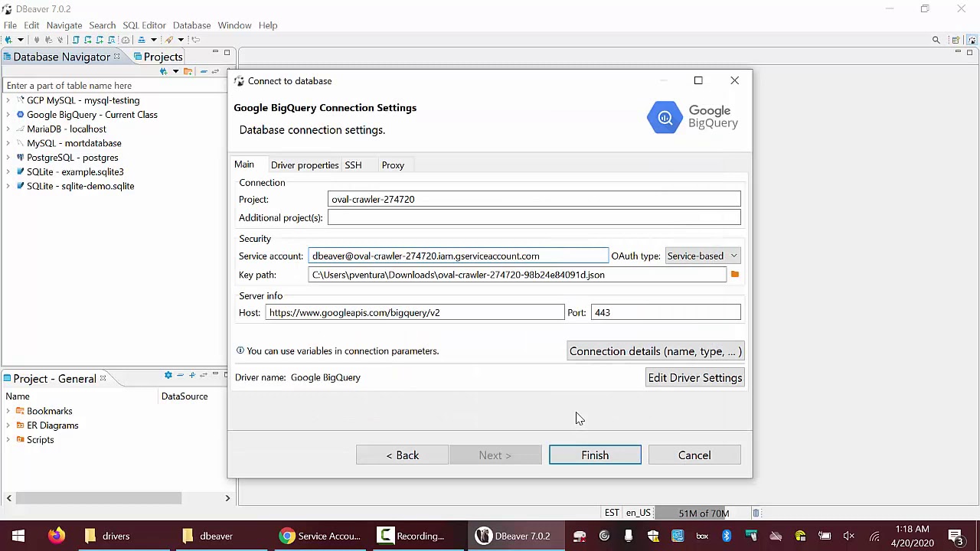
Task: Click the Cancel button
Action: [x=694, y=455]
